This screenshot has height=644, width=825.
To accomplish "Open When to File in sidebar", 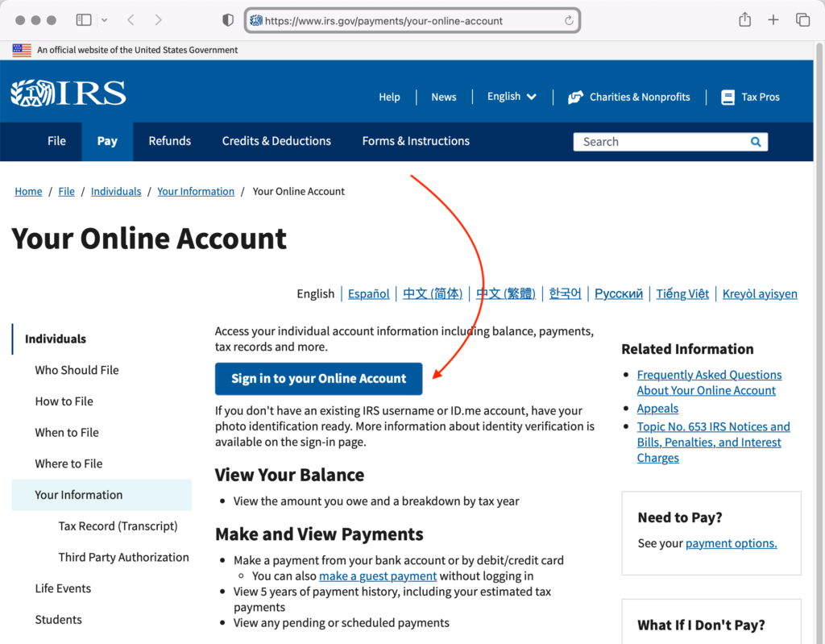I will (x=67, y=432).
